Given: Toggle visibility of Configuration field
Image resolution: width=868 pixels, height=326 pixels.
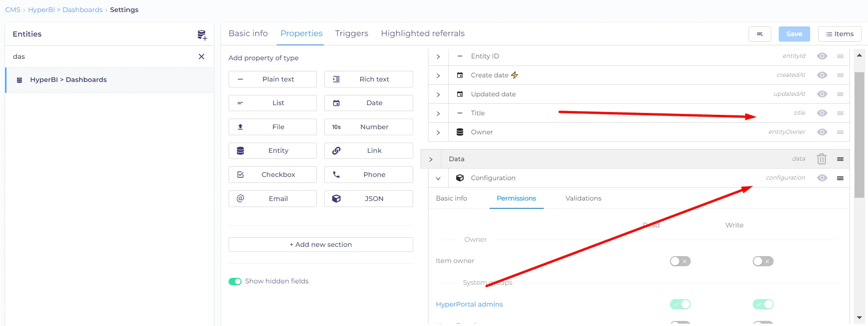Looking at the screenshot, I should pyautogui.click(x=822, y=178).
